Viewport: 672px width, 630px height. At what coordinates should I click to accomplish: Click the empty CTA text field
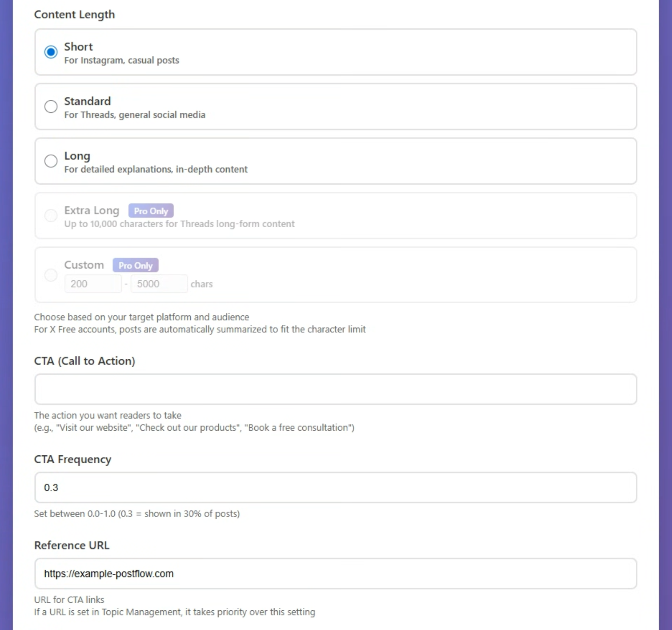click(x=335, y=389)
